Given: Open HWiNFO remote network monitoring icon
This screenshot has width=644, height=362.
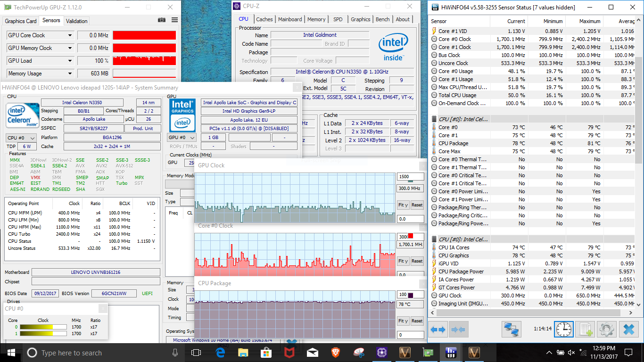Looking at the screenshot, I should click(511, 329).
